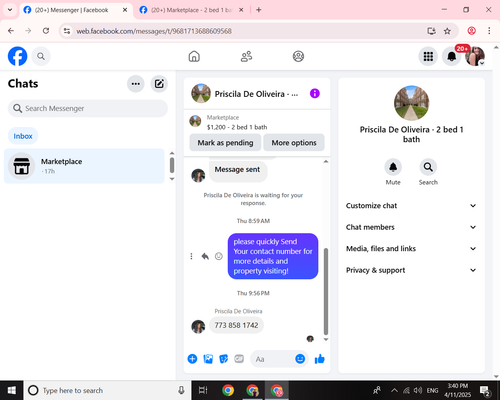Click the reload page button in Chrome

[x=46, y=31]
